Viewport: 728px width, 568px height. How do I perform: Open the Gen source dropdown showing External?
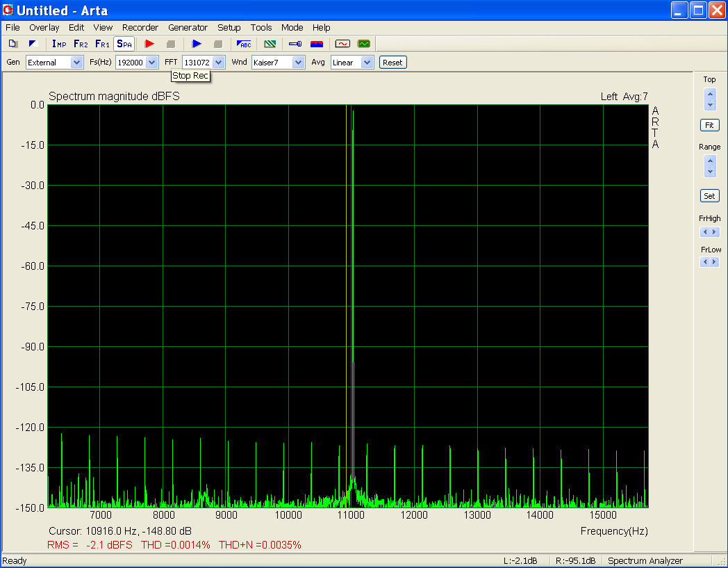coord(55,63)
